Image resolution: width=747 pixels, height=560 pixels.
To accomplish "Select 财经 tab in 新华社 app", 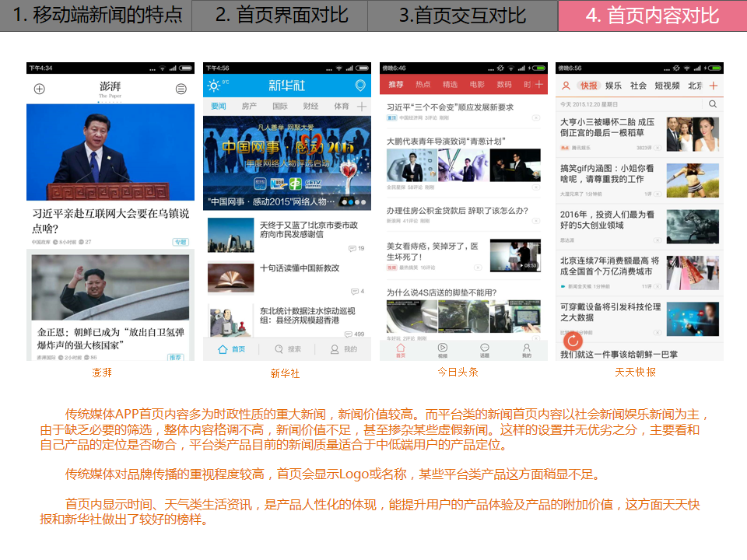I will (310, 107).
